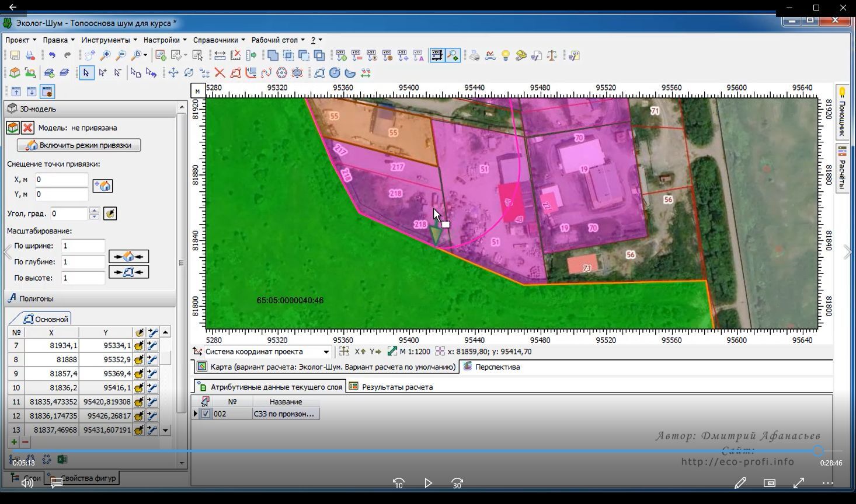Click Включить режим привязки button
The height and width of the screenshot is (504, 856).
[79, 145]
